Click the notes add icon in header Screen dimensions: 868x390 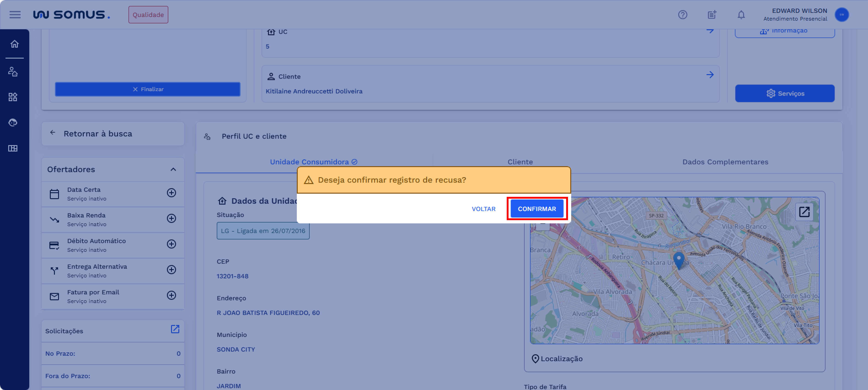(x=712, y=14)
